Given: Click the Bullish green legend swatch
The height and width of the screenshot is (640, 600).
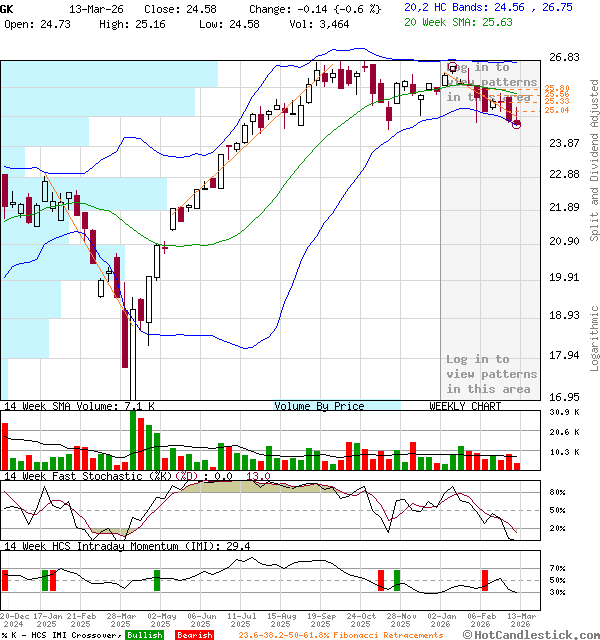Looking at the screenshot, I should click(145, 634).
